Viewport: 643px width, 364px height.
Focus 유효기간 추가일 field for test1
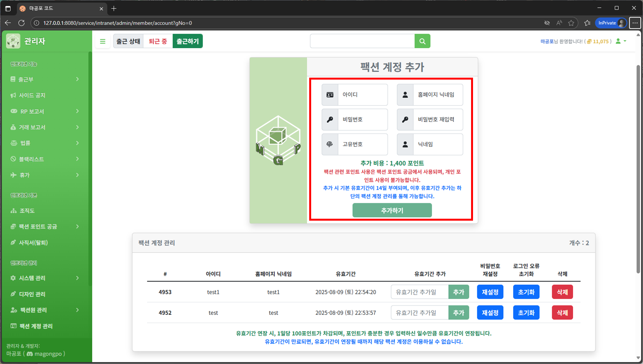[x=420, y=292]
